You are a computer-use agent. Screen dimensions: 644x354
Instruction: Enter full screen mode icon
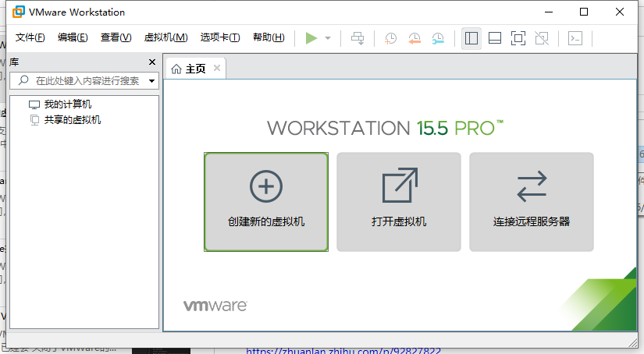[518, 38]
